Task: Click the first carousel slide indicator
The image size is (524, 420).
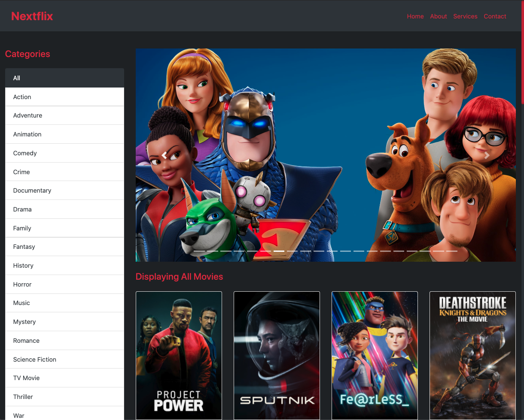Action: pos(199,251)
